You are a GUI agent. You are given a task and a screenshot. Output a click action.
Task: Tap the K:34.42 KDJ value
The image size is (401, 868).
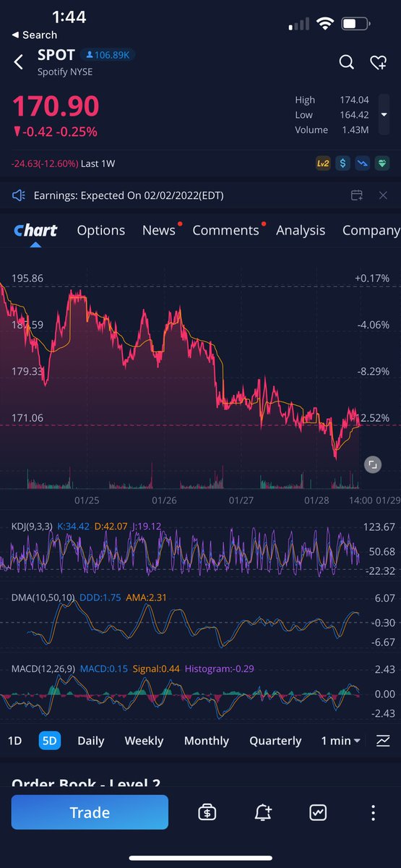pyautogui.click(x=73, y=526)
